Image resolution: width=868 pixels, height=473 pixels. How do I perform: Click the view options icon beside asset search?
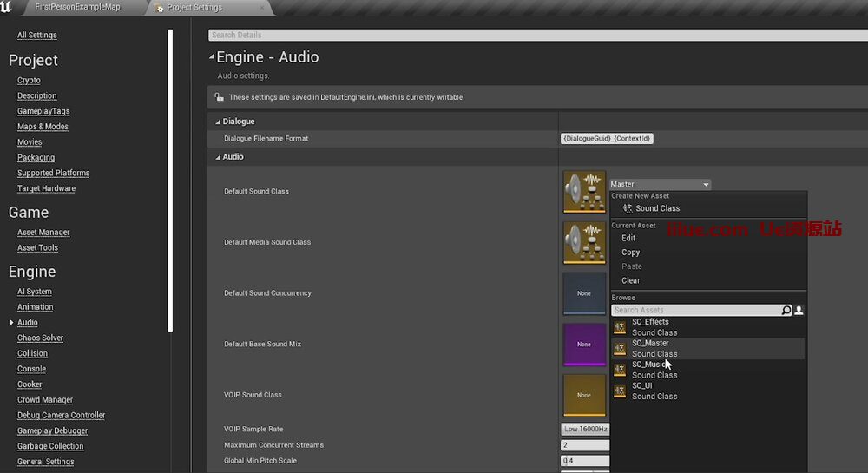click(x=799, y=310)
